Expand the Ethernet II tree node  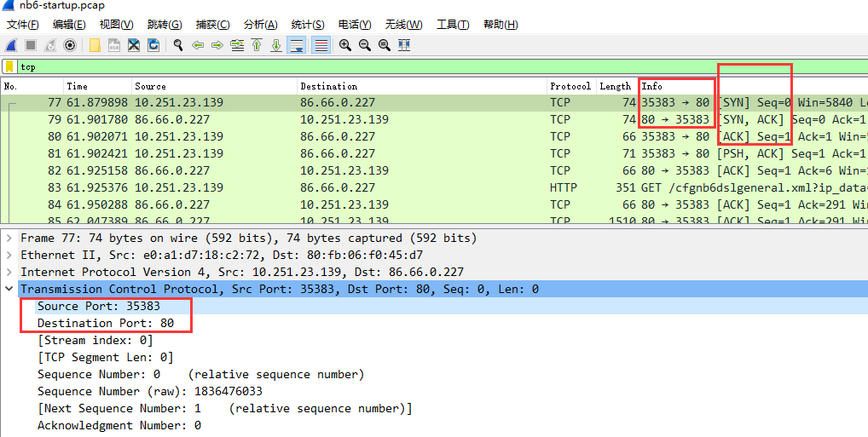coord(9,256)
